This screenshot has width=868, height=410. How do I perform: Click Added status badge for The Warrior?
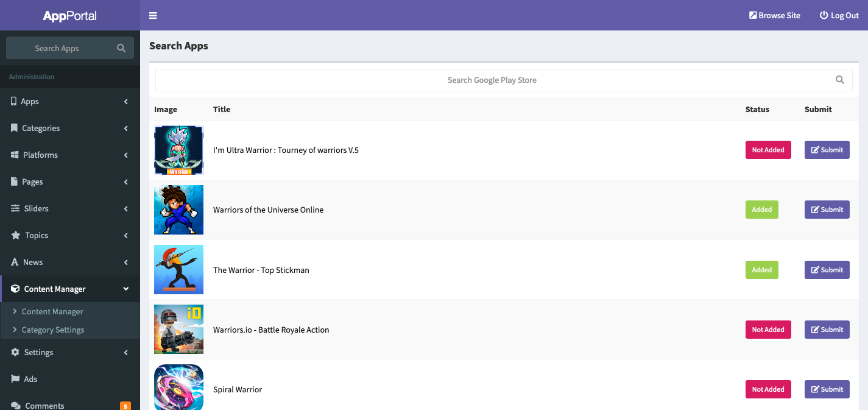[x=761, y=270]
